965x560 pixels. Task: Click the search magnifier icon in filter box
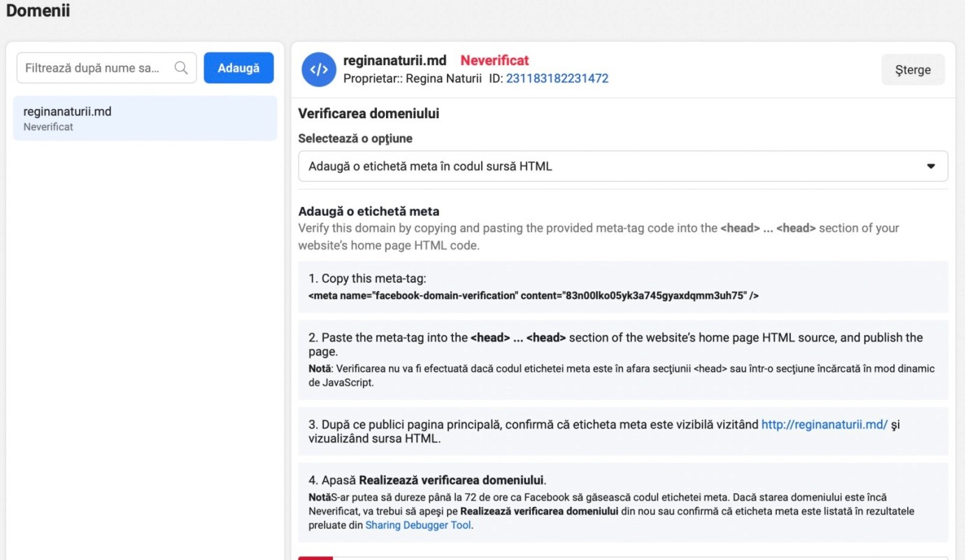[181, 68]
